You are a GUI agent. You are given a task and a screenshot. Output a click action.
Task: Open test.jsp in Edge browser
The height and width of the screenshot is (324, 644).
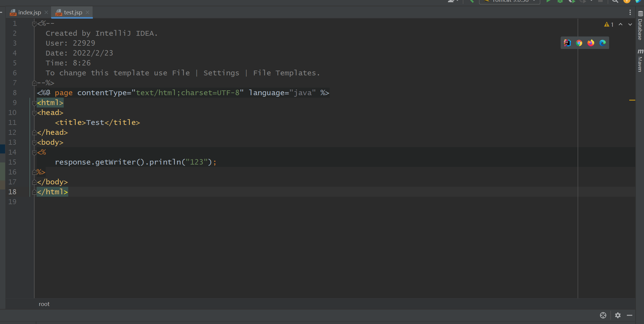pyautogui.click(x=603, y=43)
